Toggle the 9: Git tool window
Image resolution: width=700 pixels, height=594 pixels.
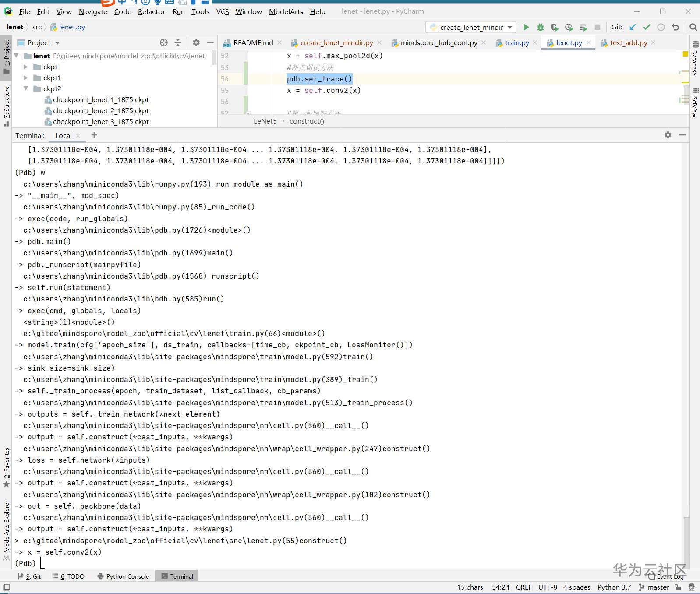coord(29,576)
